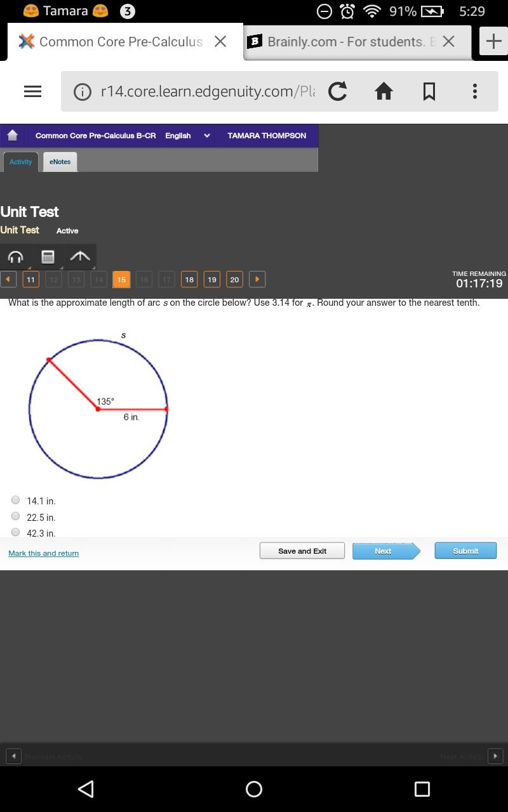Switch to the eNotes tab
This screenshot has height=812, width=508.
click(60, 162)
